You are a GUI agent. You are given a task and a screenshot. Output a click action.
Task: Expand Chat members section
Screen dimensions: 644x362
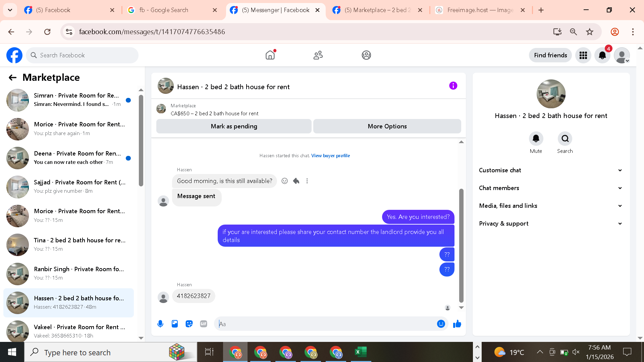click(x=550, y=188)
